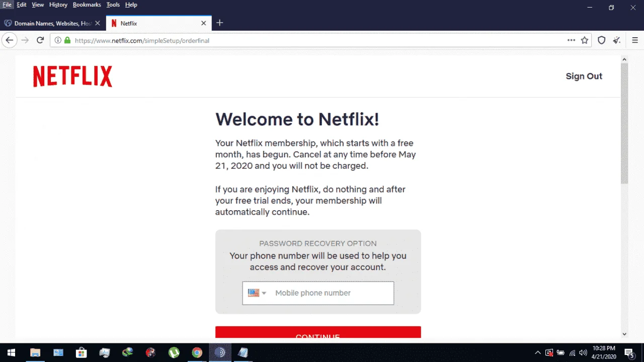Close the Domain Names tab
The width and height of the screenshot is (644, 362).
[x=97, y=23]
